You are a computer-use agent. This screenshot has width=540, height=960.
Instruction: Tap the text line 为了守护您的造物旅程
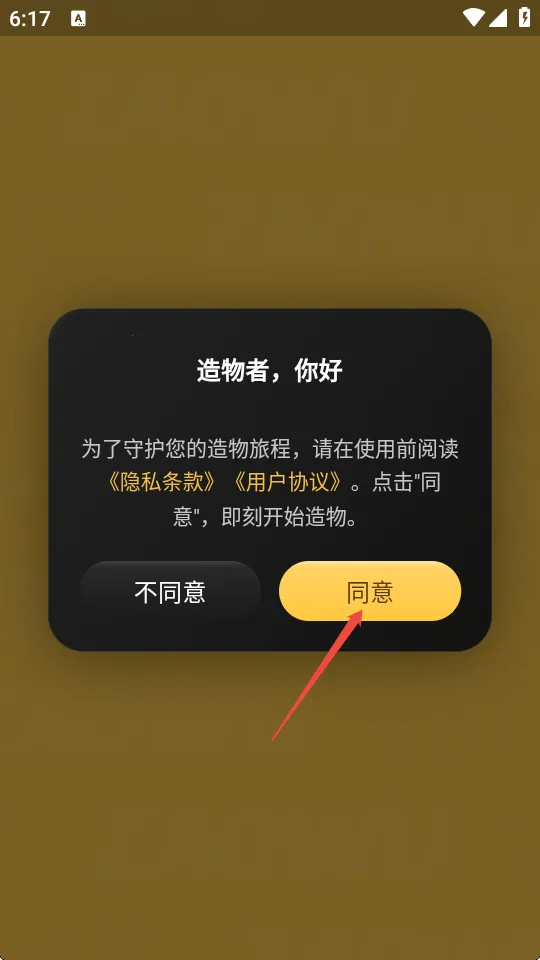(x=190, y=449)
